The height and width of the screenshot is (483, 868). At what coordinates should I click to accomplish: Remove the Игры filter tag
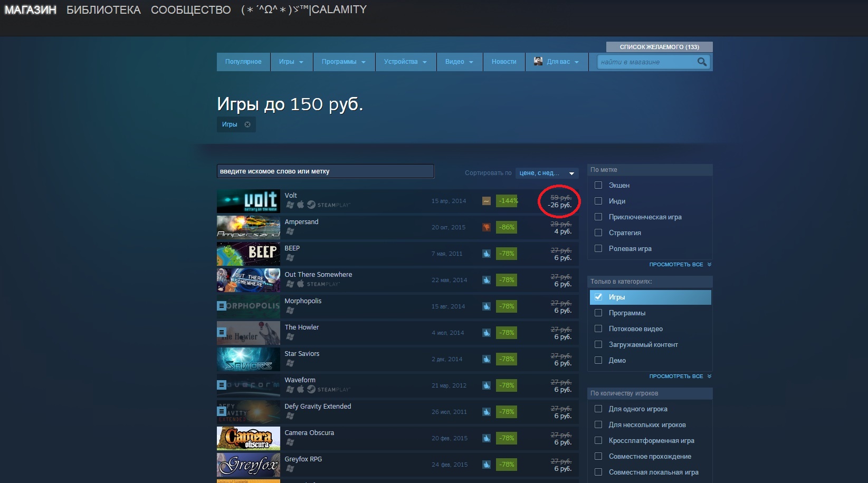pyautogui.click(x=247, y=124)
